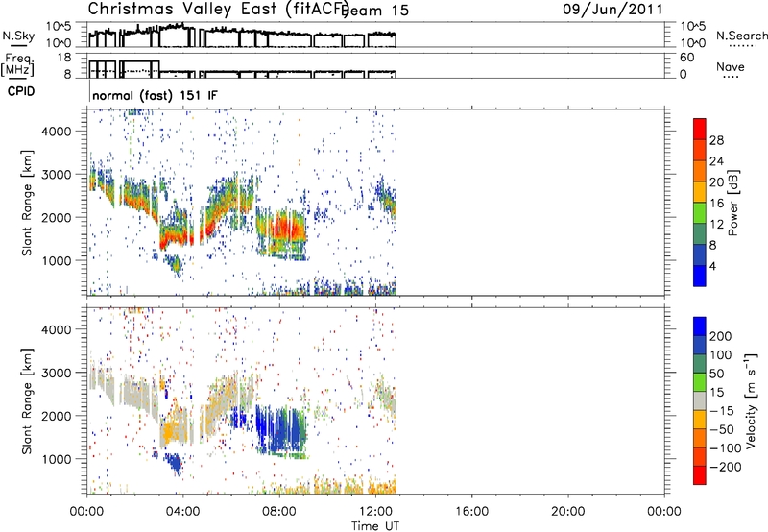Click the 'N.Search' legend label
This screenshot has height=532, width=768.
click(741, 36)
